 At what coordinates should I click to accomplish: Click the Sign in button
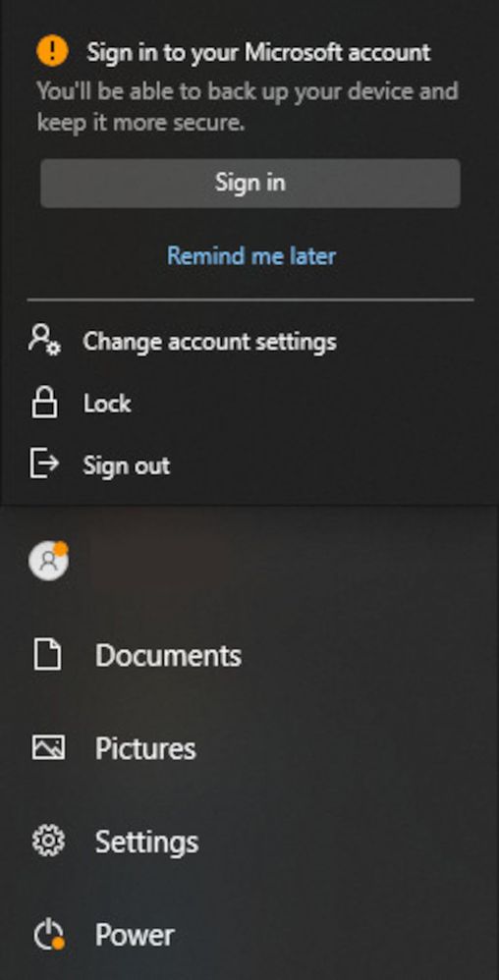click(250, 183)
